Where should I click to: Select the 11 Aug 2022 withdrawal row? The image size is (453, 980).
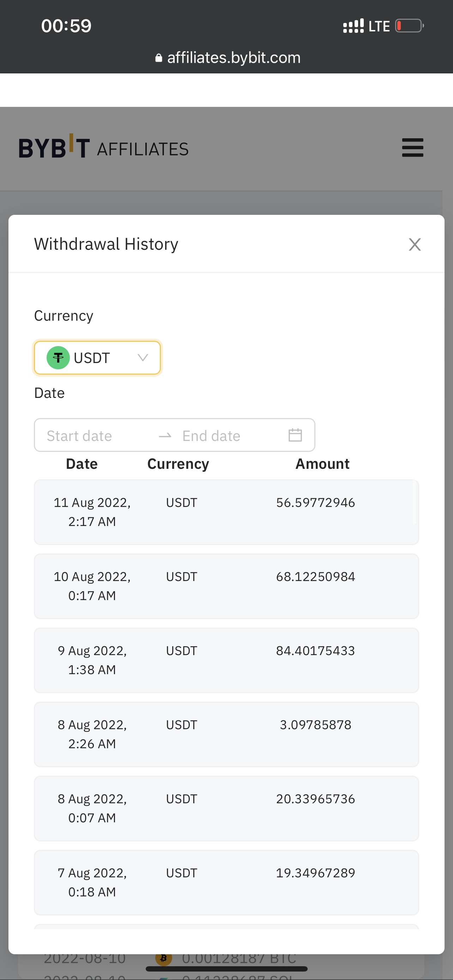[x=226, y=512]
